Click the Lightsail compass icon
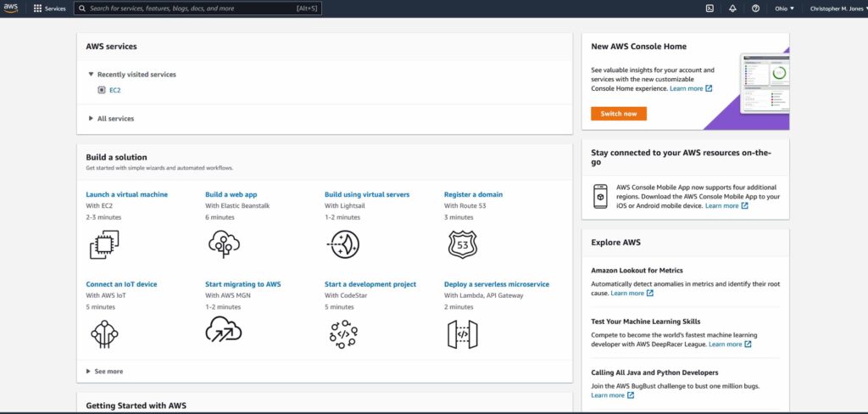Screen dimensions: 868x414 click(343, 244)
